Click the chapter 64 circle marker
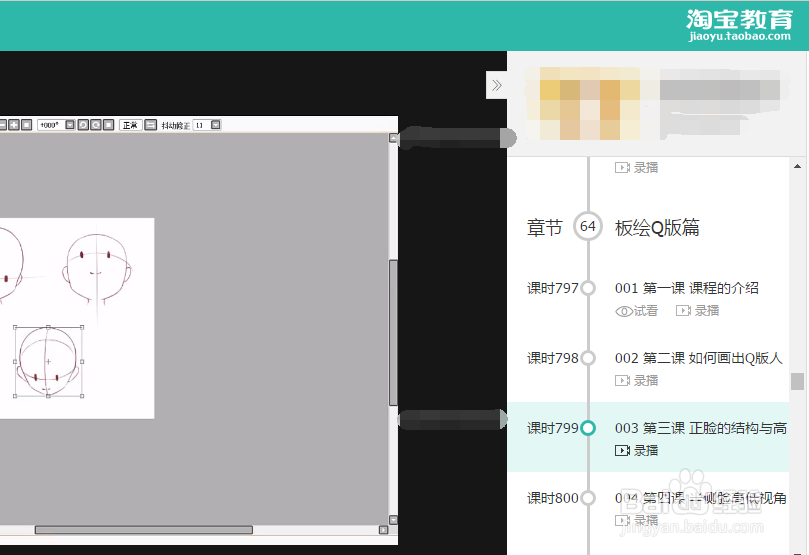This screenshot has height=555, width=809. click(588, 226)
